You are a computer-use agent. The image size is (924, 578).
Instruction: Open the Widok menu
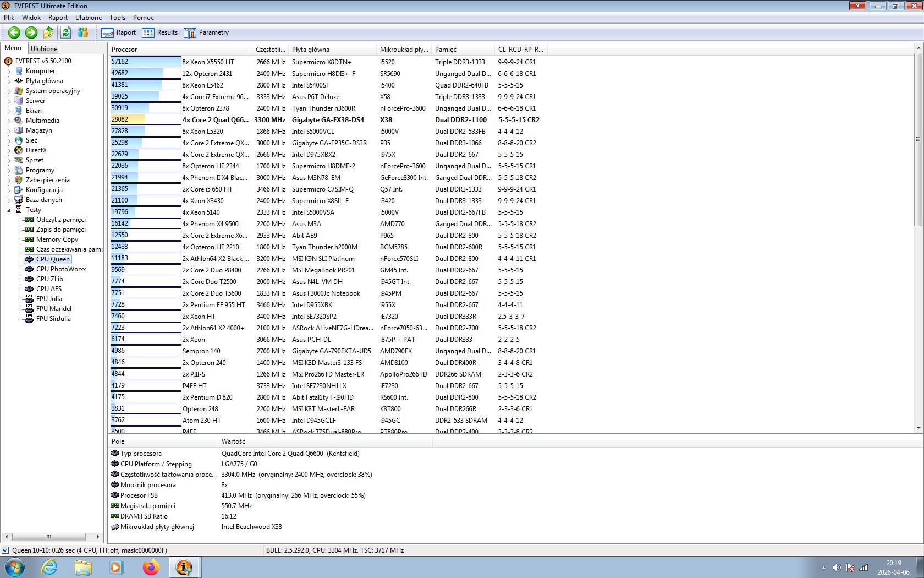[31, 18]
